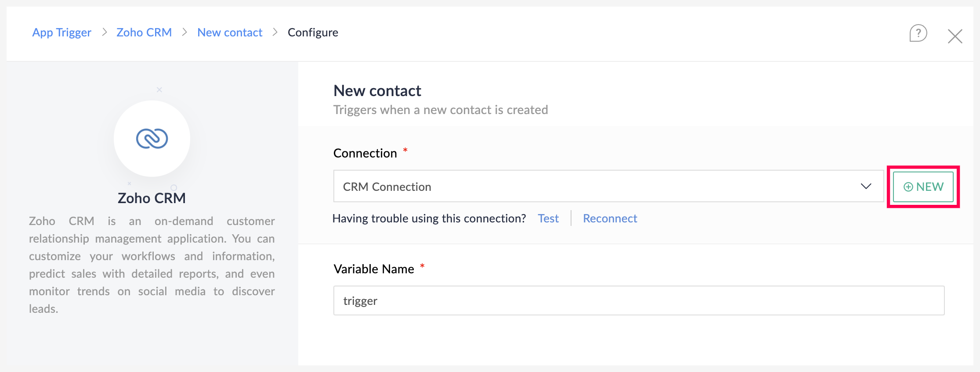Image resolution: width=980 pixels, height=372 pixels.
Task: Select the Configure breadcrumb item
Action: pos(313,32)
